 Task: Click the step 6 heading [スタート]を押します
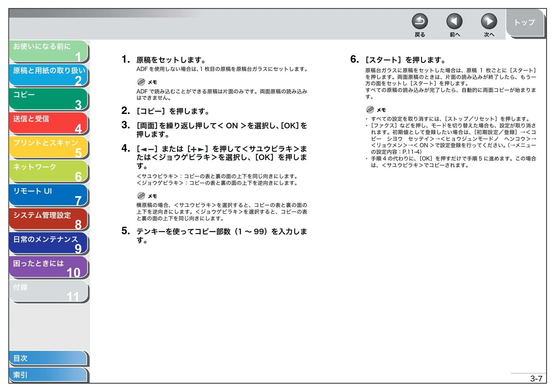click(x=405, y=60)
